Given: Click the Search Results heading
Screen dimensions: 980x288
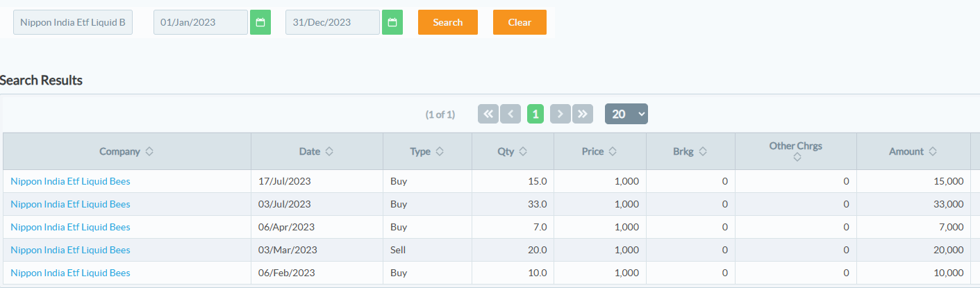Looking at the screenshot, I should 41,81.
